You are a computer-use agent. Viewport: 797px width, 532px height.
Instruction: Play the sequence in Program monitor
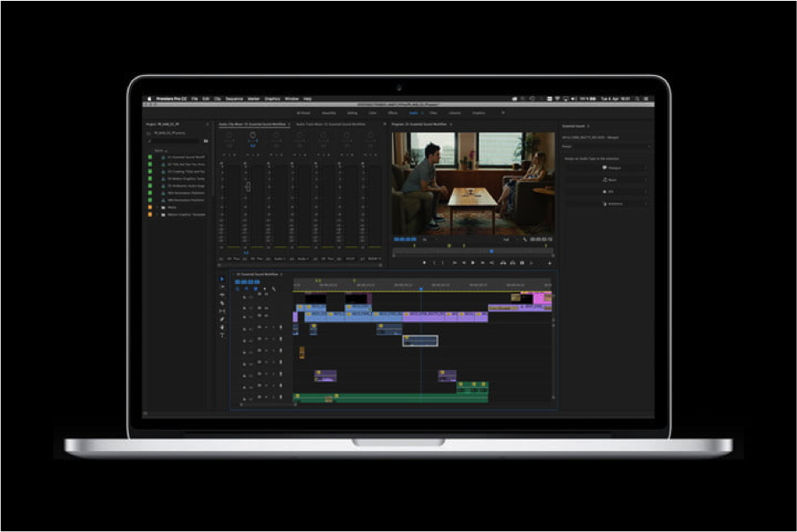point(472,263)
